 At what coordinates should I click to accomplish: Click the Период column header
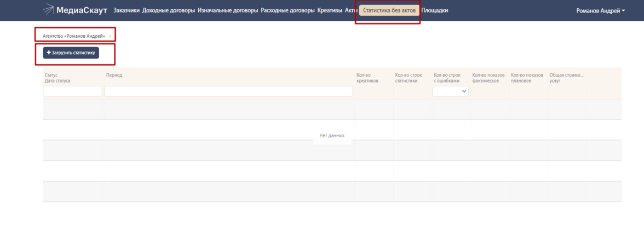[x=114, y=75]
